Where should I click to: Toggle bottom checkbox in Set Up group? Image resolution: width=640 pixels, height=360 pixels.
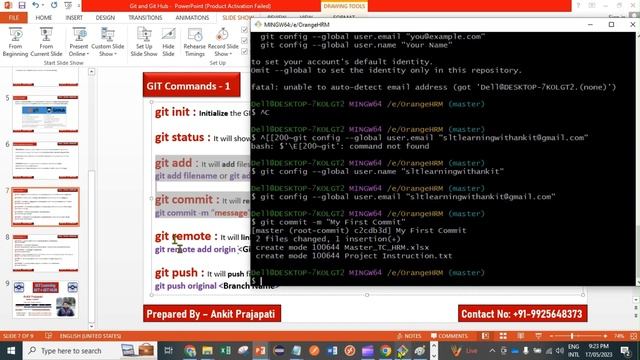pos(244,51)
